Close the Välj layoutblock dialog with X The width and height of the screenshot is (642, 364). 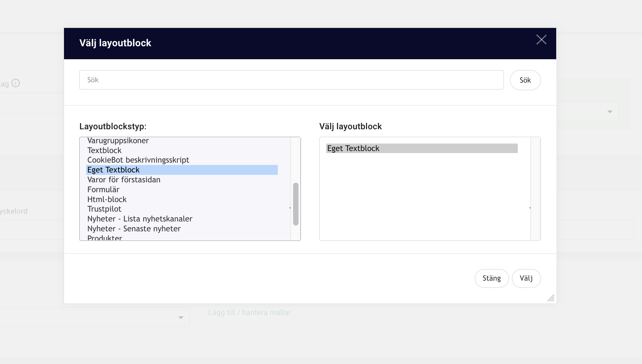click(541, 39)
